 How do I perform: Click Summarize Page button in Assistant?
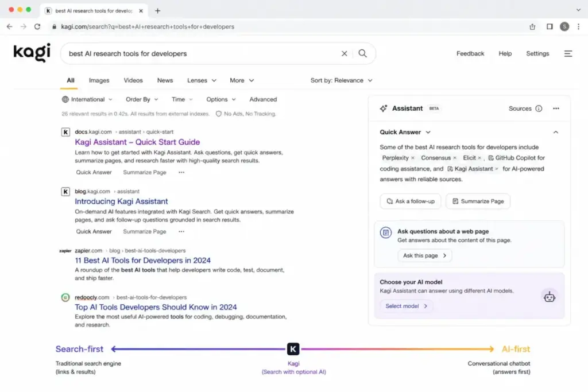pos(478,201)
